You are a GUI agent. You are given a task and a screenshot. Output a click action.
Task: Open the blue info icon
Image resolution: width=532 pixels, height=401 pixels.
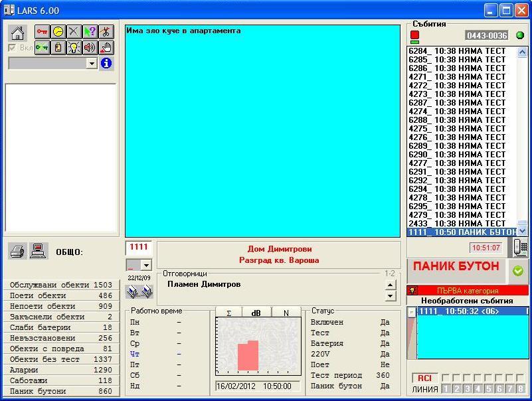coord(106,63)
